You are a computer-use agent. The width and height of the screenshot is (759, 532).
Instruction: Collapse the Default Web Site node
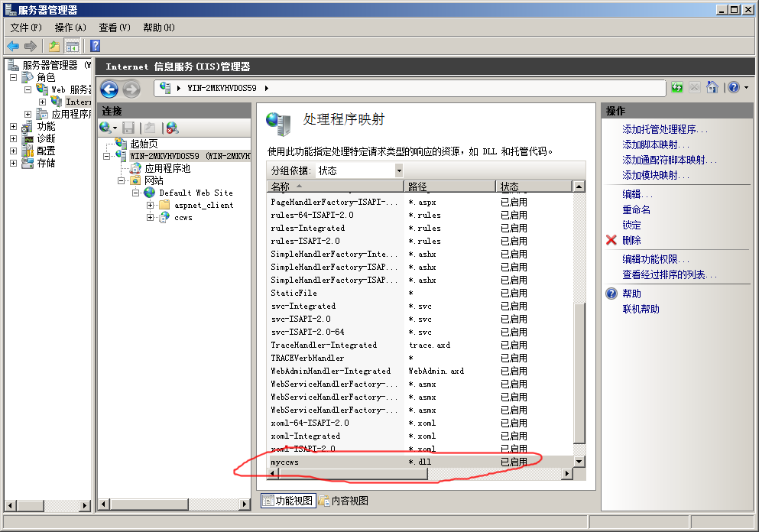136,193
